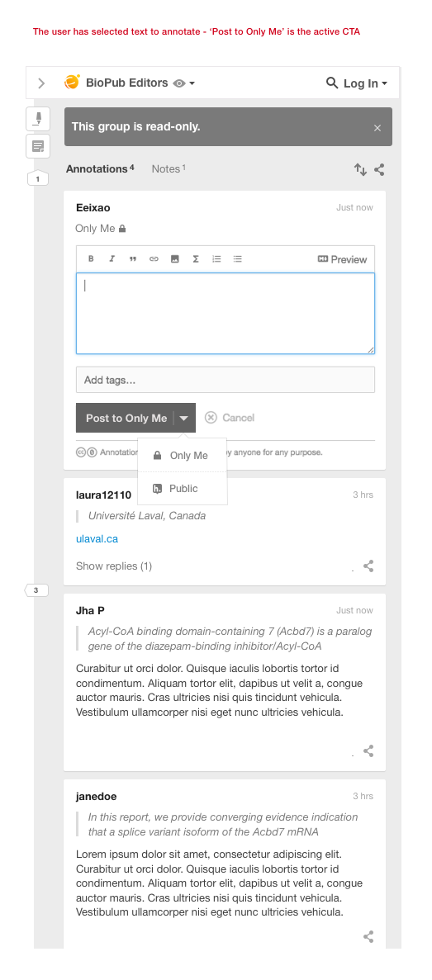The width and height of the screenshot is (432, 980).
Task: Click bucket marker labeled 1
Action: point(37,179)
